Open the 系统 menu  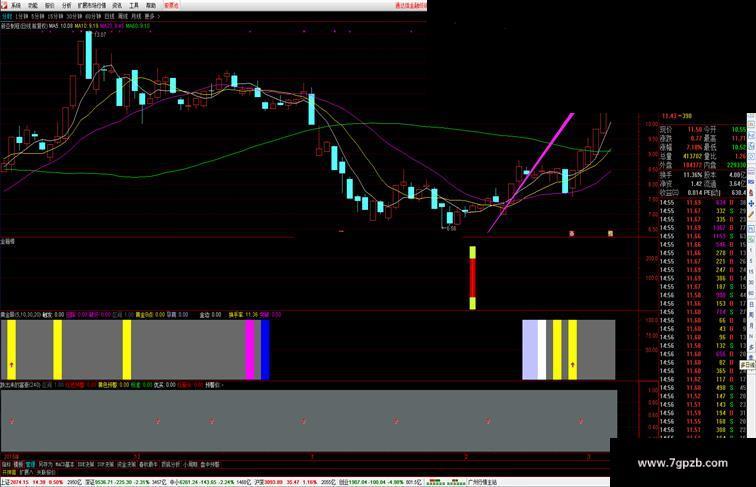coord(16,5)
